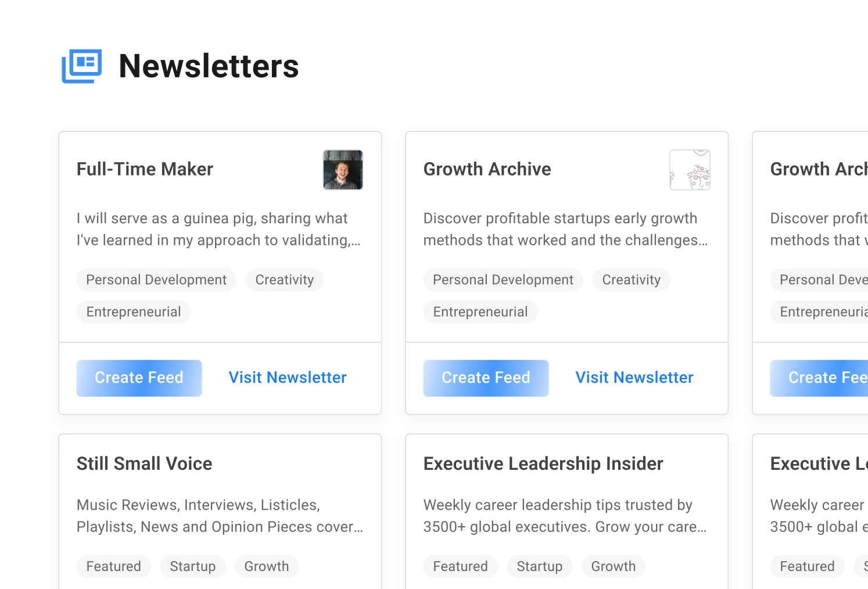Click the Entrepreneurial tag under Full-Time Maker
The image size is (868, 589).
133,312
